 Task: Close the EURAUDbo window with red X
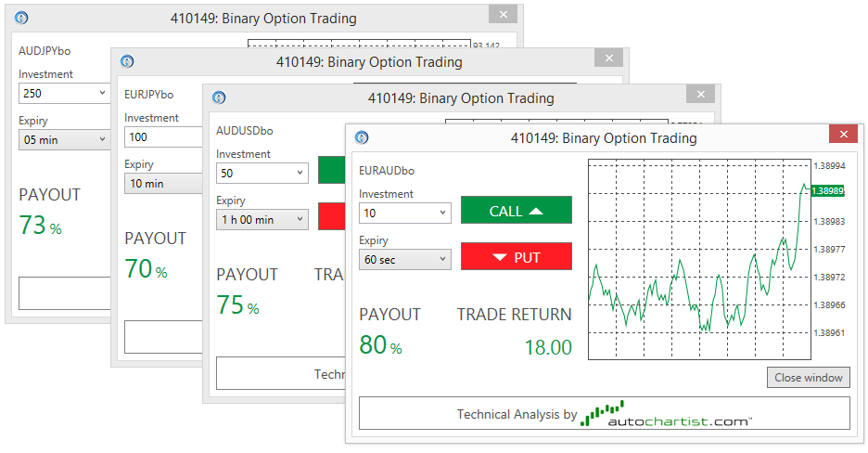pos(844,134)
